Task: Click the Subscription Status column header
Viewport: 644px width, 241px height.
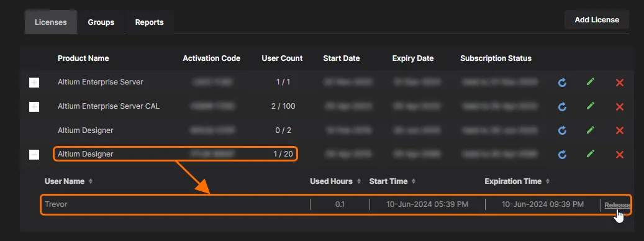Action: coord(496,58)
